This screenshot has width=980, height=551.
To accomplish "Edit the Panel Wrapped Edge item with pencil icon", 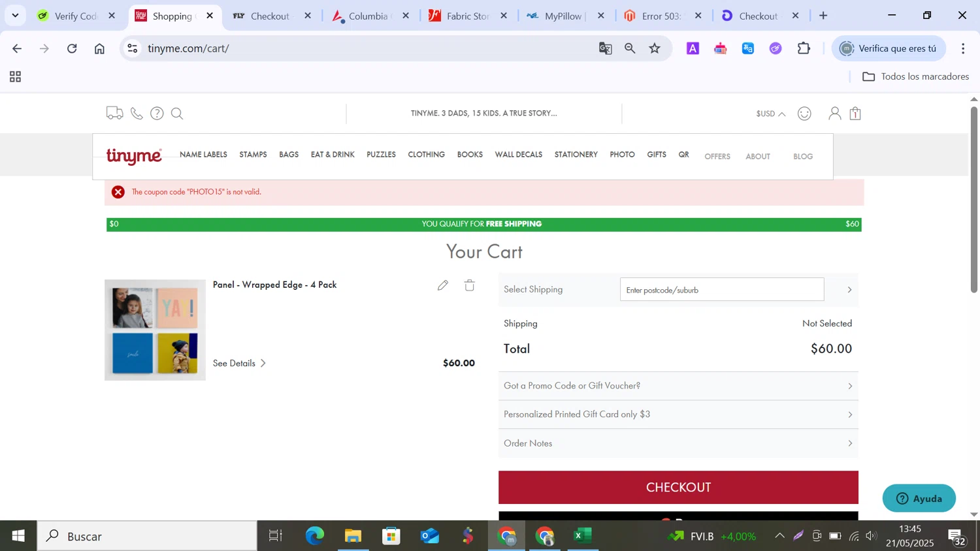I will (x=443, y=285).
